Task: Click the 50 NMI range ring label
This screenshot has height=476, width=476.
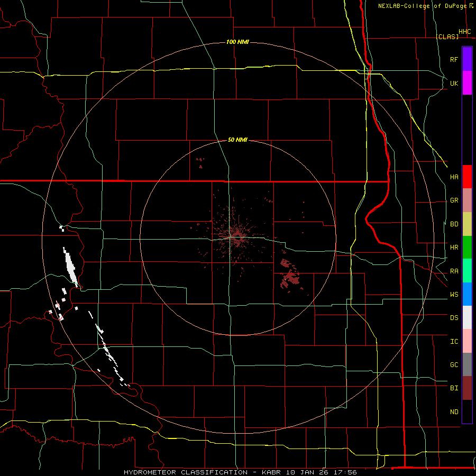Action: pyautogui.click(x=237, y=140)
